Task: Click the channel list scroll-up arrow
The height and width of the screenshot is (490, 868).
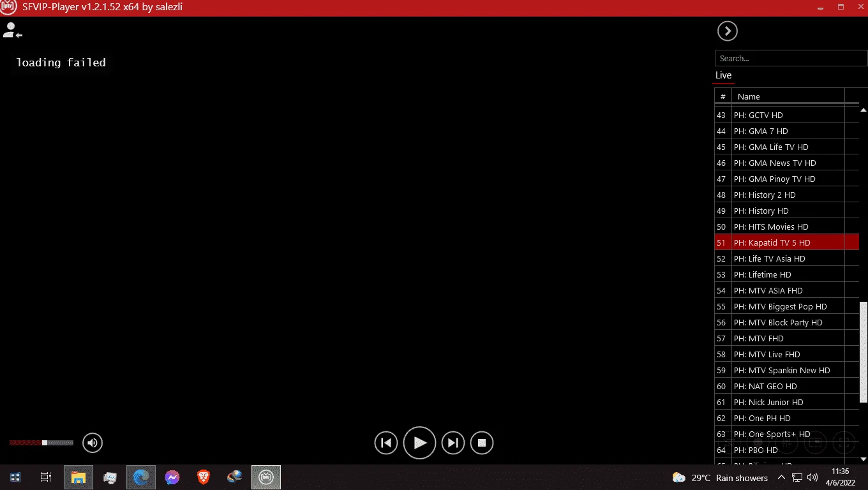Action: click(864, 110)
